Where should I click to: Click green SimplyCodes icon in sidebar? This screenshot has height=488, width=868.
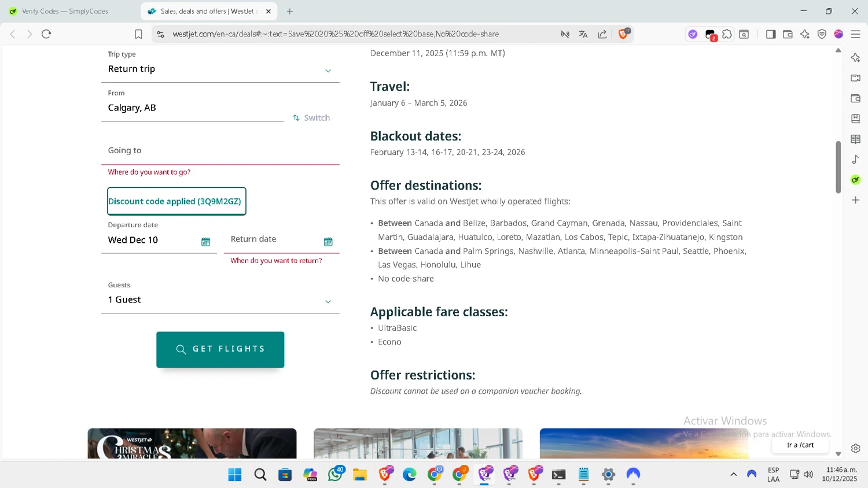pos(856,180)
